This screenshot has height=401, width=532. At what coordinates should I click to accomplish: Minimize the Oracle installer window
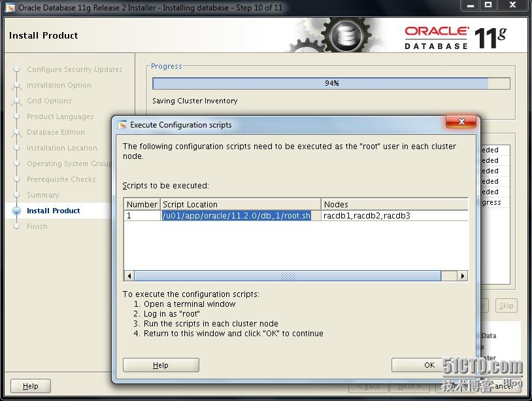coord(471,5)
